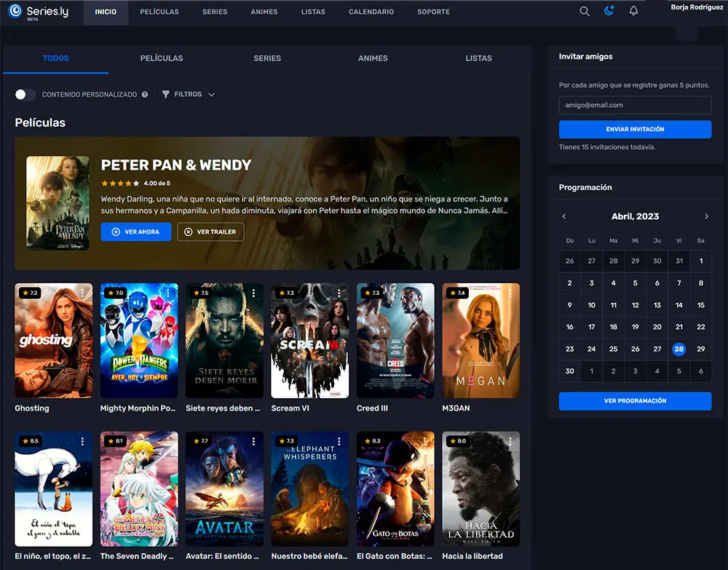Open the search magnifier icon

pos(585,11)
